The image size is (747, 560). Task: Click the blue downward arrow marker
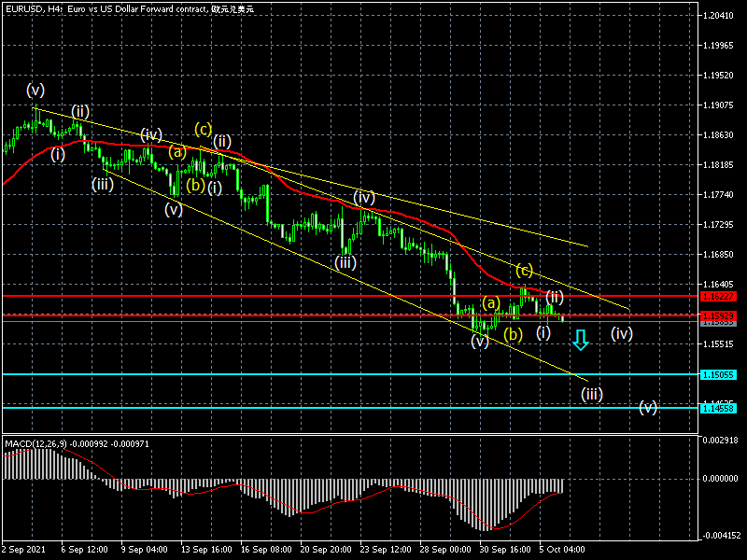click(581, 342)
